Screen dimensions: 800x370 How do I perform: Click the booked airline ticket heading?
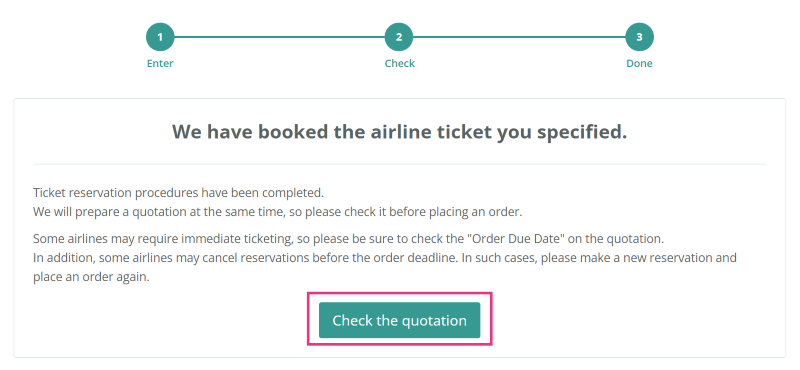(x=399, y=132)
